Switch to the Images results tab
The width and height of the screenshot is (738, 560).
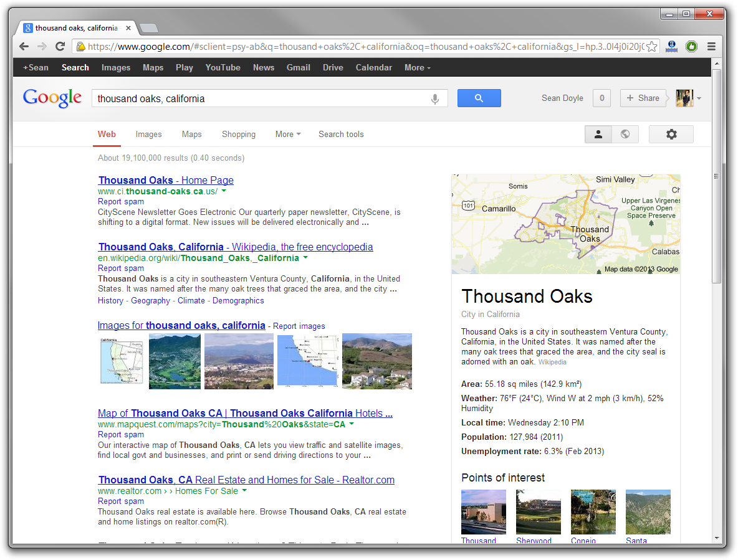pyautogui.click(x=149, y=135)
